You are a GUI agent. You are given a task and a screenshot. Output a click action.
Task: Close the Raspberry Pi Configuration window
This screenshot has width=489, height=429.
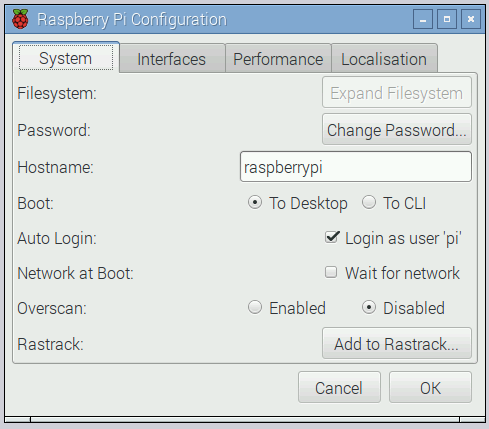click(x=471, y=19)
